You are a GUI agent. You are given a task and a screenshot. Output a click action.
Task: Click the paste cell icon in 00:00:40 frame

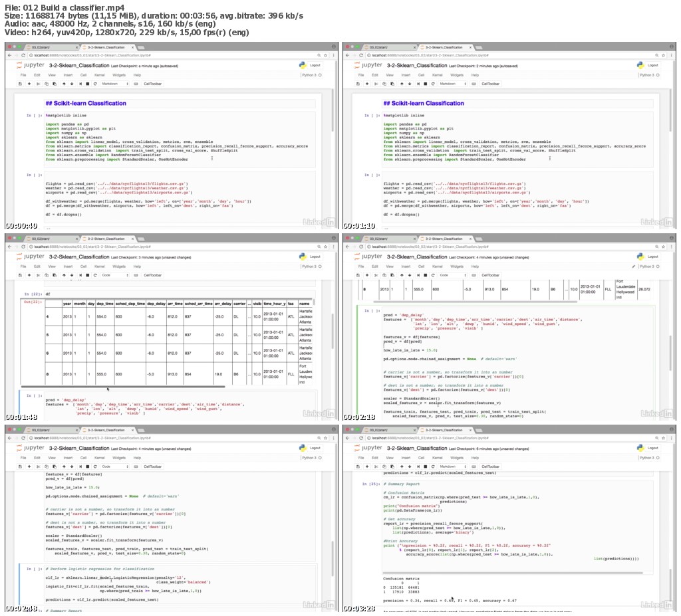[55, 84]
